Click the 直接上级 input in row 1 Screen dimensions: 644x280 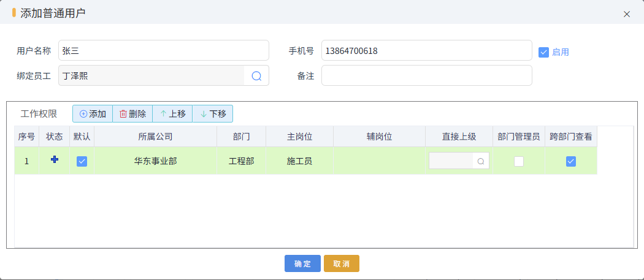[451, 161]
